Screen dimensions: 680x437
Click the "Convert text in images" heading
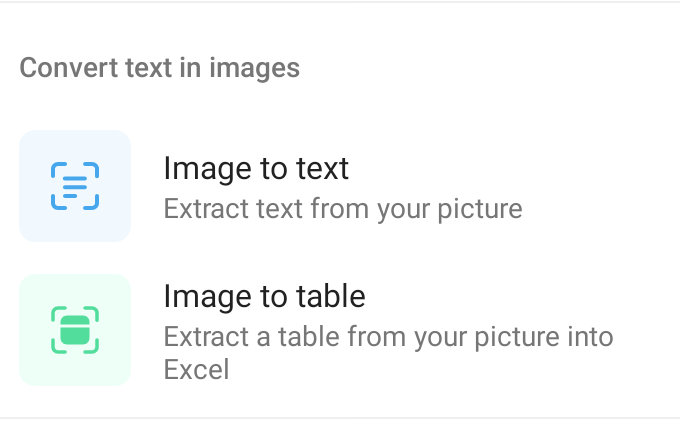160,68
